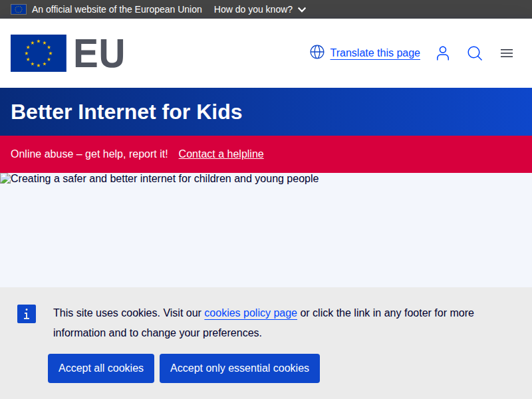The width and height of the screenshot is (532, 399).
Task: Open the "Translate this page" link
Action: click(x=375, y=53)
